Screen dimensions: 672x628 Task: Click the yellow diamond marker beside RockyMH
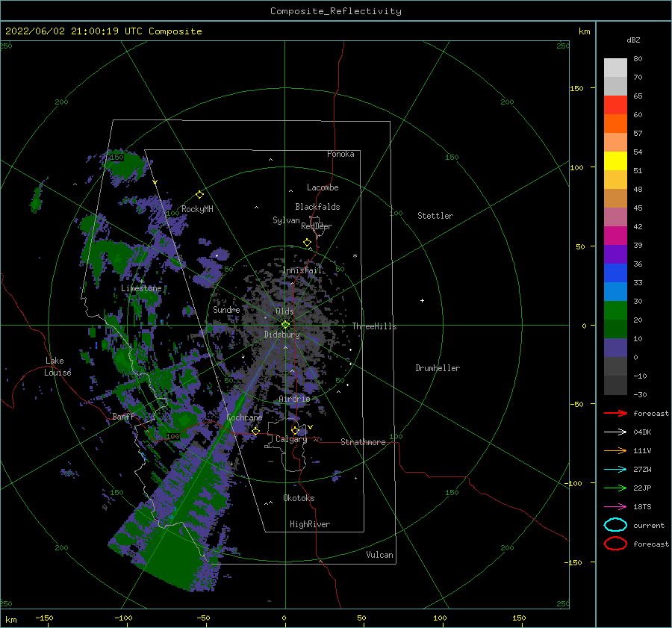(x=199, y=195)
